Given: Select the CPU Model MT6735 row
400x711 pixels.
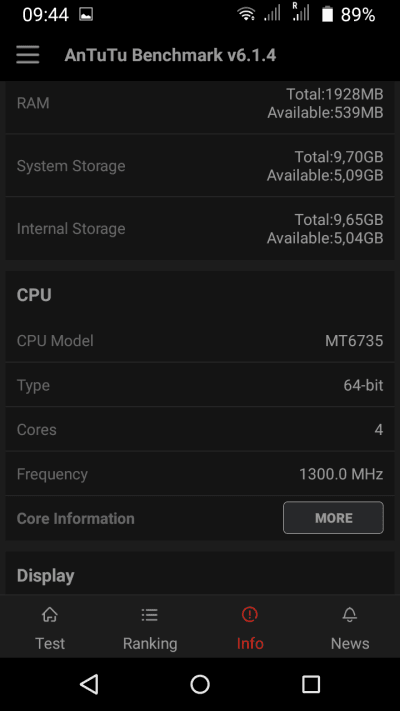Looking at the screenshot, I should [200, 340].
